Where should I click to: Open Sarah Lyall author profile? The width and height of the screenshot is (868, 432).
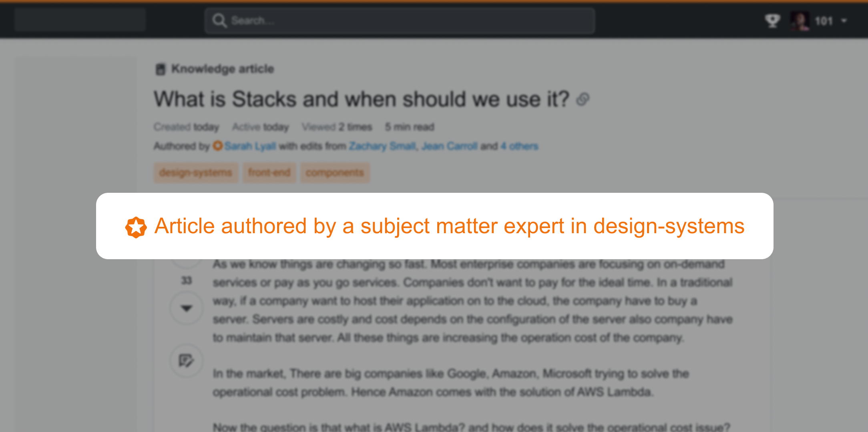point(250,146)
